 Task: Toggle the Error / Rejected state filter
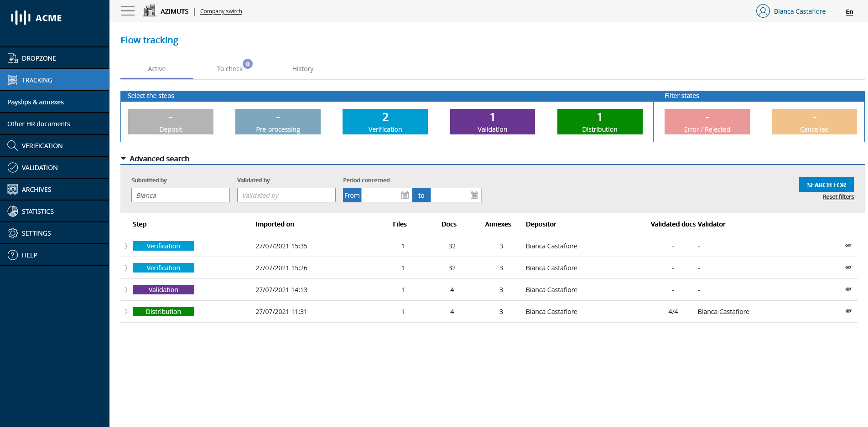click(x=707, y=122)
